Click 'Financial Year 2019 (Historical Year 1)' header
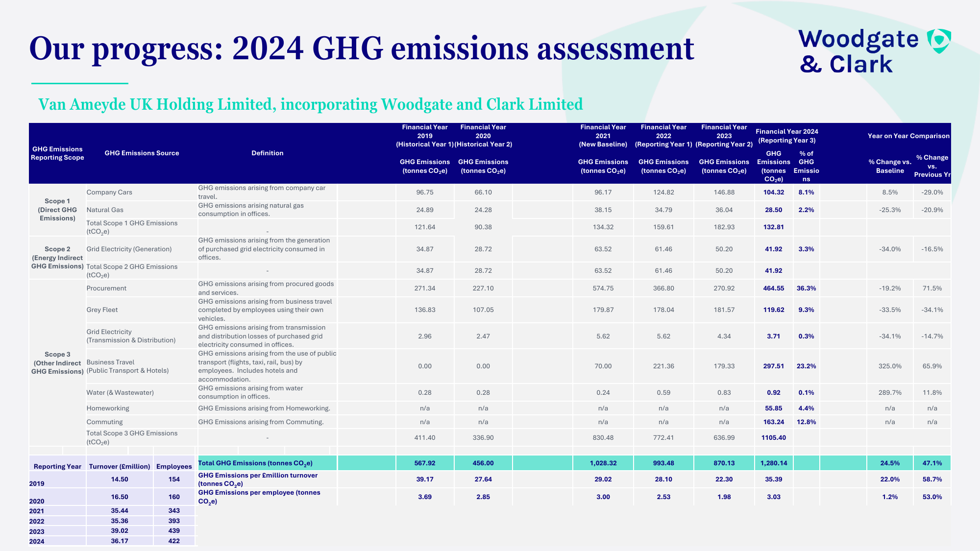Viewport: 980px width, 551px height. click(x=425, y=136)
